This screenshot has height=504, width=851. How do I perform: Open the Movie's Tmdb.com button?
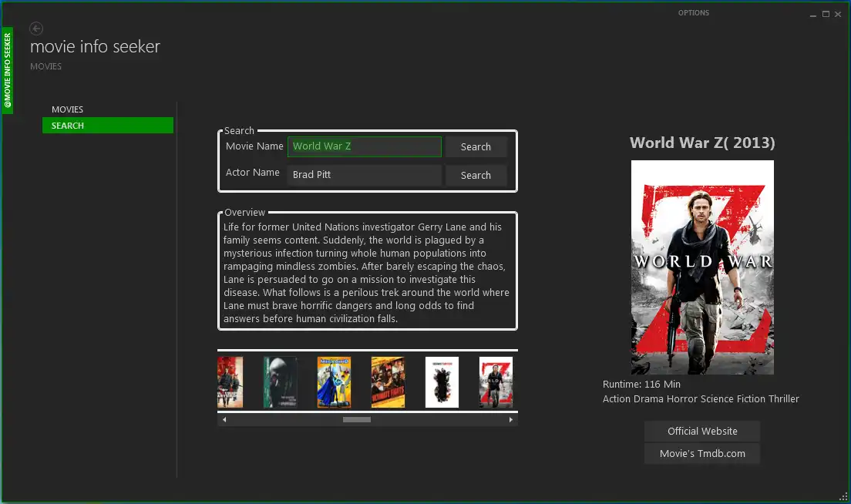pos(702,454)
